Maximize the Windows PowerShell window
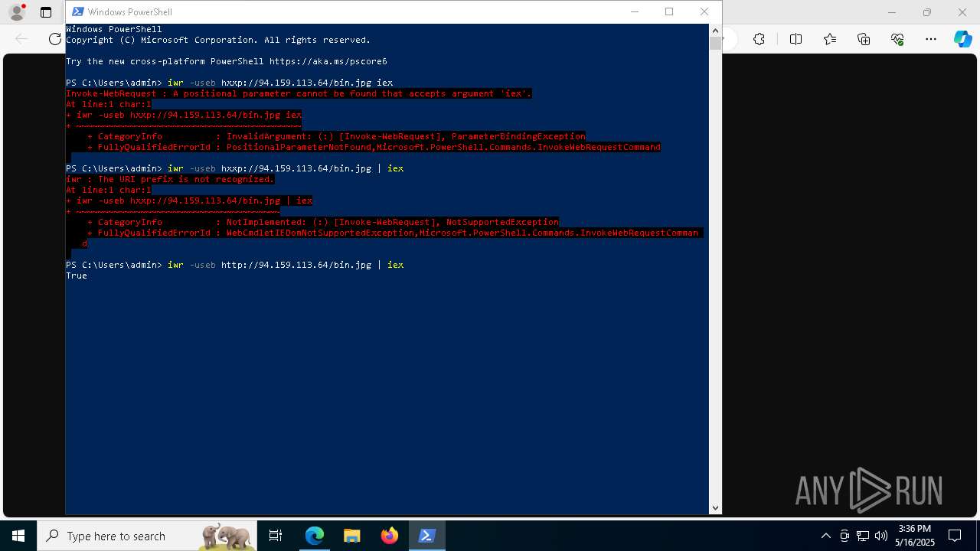Image resolution: width=980 pixels, height=551 pixels. pos(669,11)
